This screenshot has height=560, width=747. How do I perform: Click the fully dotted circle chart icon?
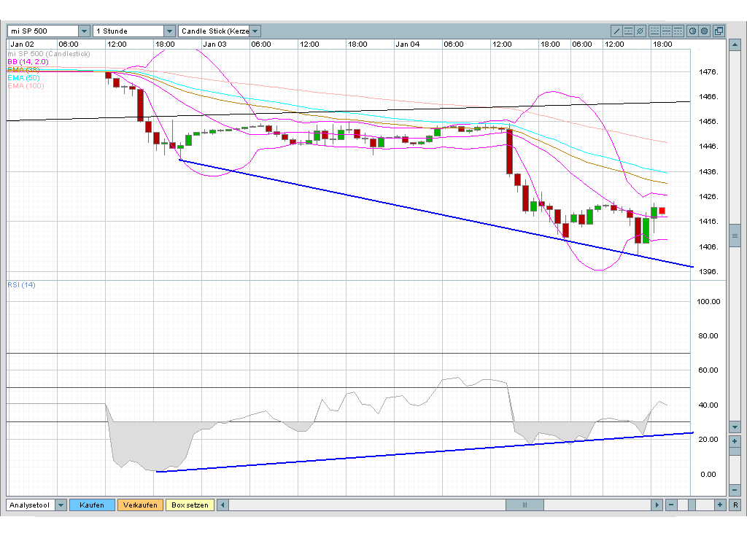click(704, 31)
